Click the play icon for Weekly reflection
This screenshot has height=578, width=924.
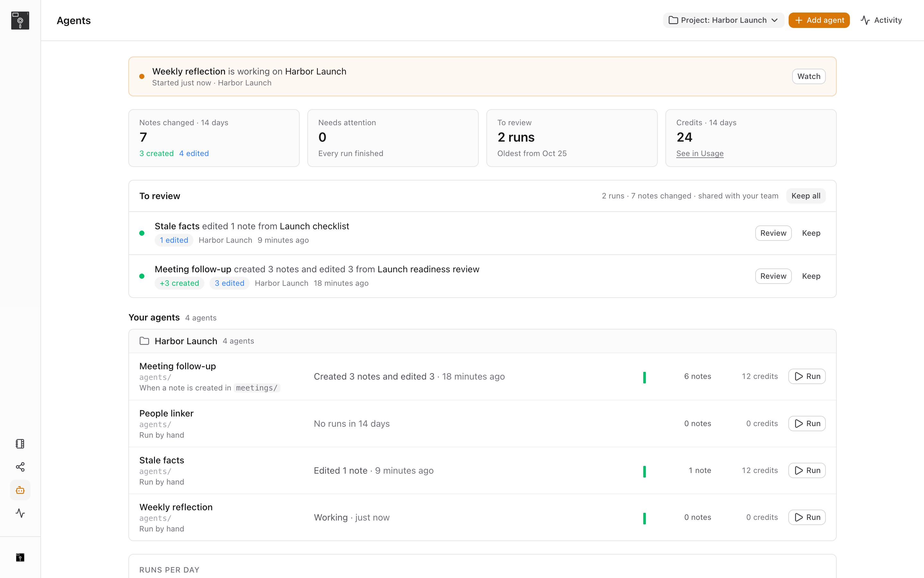coord(798,517)
